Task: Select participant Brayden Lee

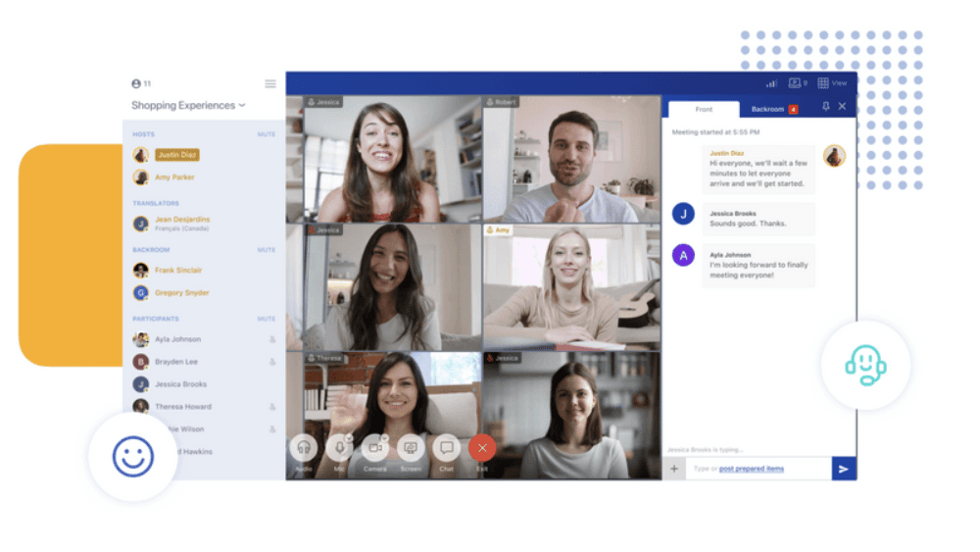Action: coord(176,362)
